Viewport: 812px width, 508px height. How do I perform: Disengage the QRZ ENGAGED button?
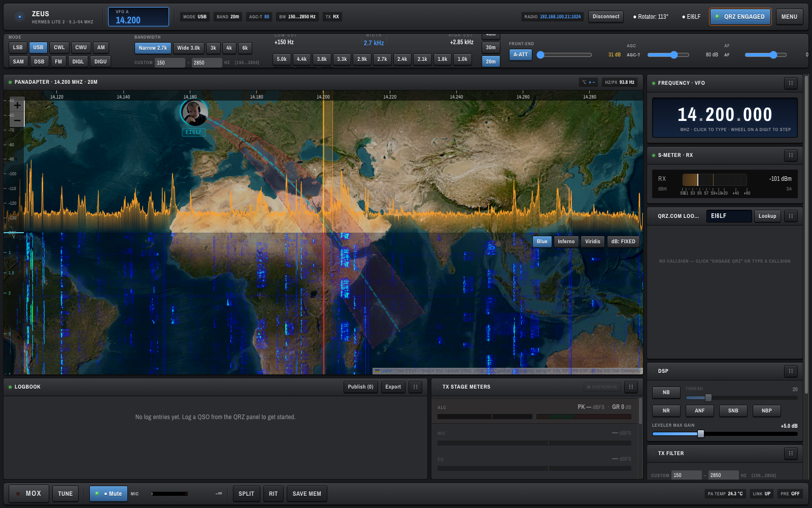[x=740, y=17]
